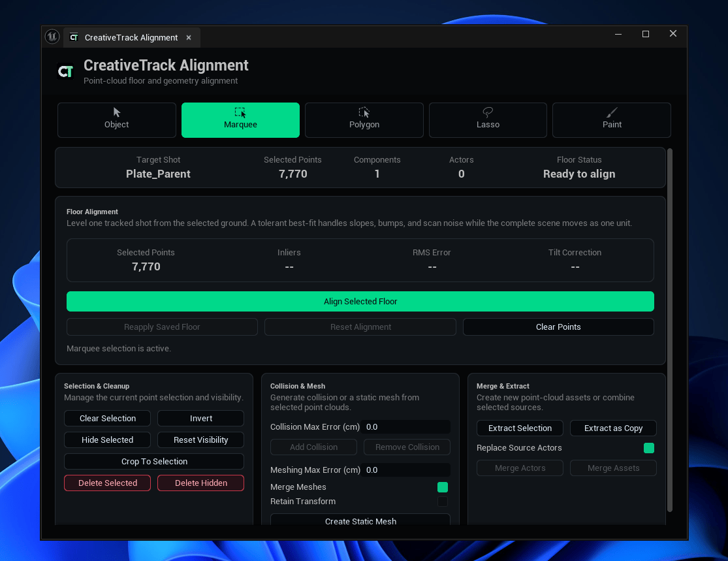Click Merge Actors button

coord(520,468)
